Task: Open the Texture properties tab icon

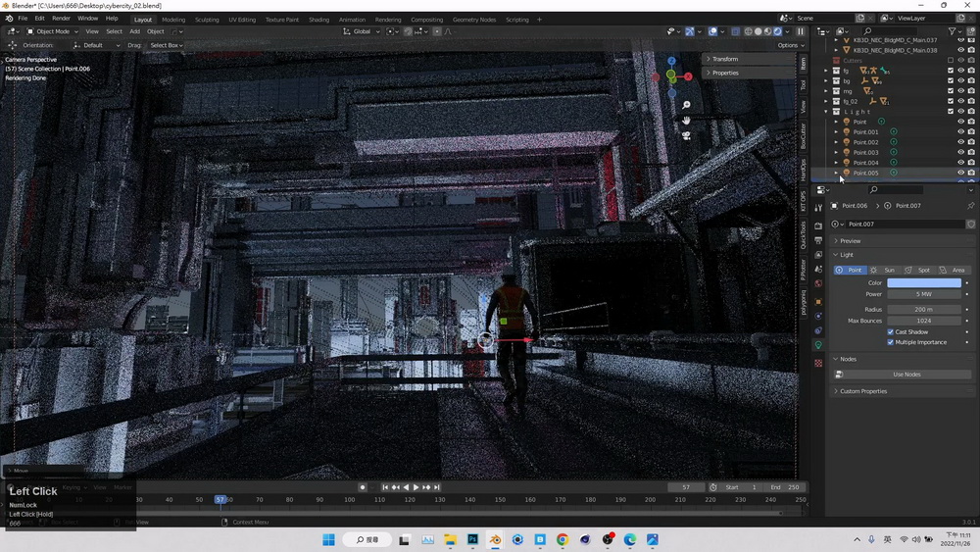Action: (818, 363)
